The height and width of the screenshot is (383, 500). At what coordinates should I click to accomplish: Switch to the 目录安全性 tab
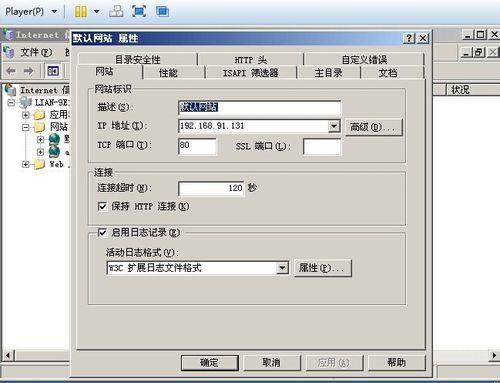point(138,59)
